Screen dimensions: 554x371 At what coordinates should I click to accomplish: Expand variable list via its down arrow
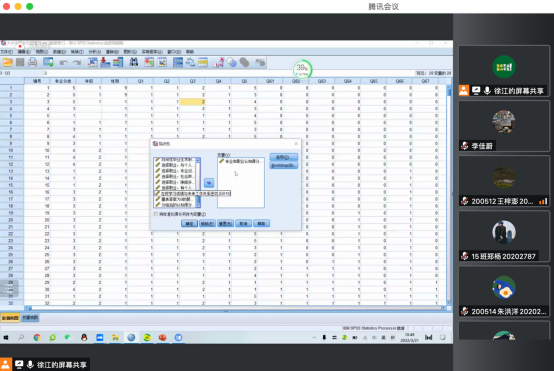(x=198, y=205)
